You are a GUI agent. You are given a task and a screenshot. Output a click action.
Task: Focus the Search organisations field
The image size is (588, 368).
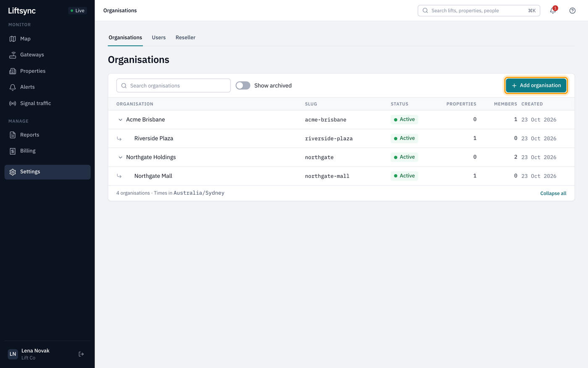coord(173,85)
